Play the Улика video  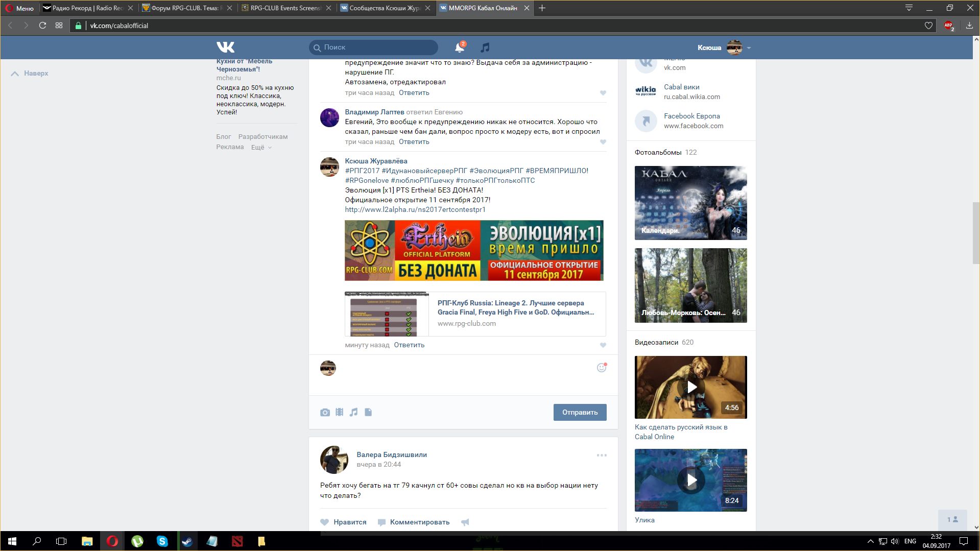690,480
